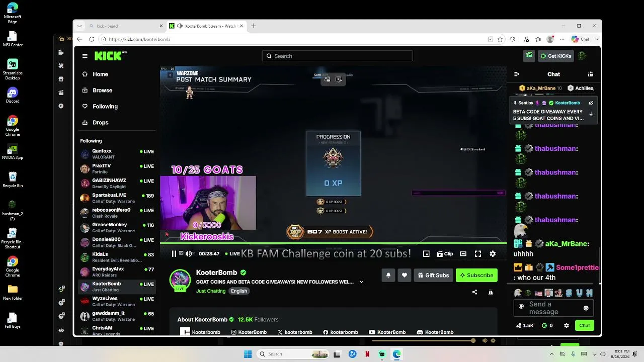Open the emote picker smiley
This screenshot has width=644, height=362.
click(x=586, y=308)
